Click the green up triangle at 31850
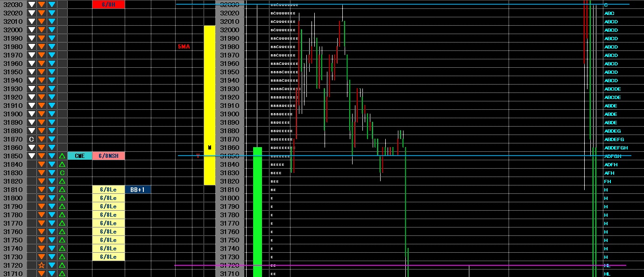Screen dimensions: 644x277 [x=62, y=156]
